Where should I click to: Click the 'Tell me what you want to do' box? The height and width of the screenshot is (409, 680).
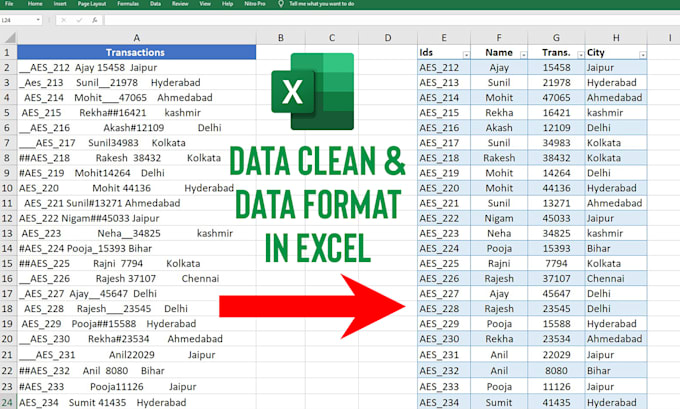[x=321, y=3]
